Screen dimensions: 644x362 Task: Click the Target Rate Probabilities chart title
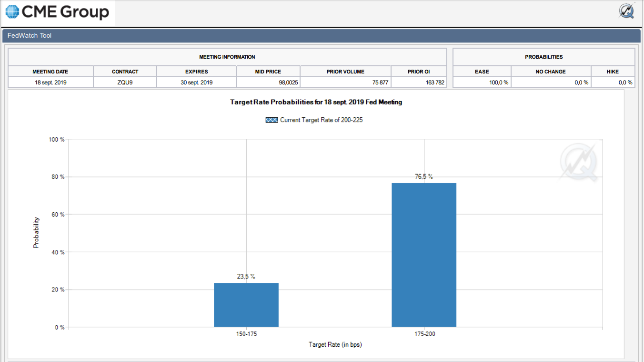point(316,102)
